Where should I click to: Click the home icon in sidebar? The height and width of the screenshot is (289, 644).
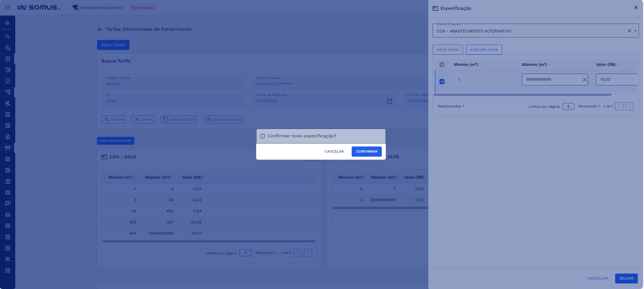click(7, 23)
